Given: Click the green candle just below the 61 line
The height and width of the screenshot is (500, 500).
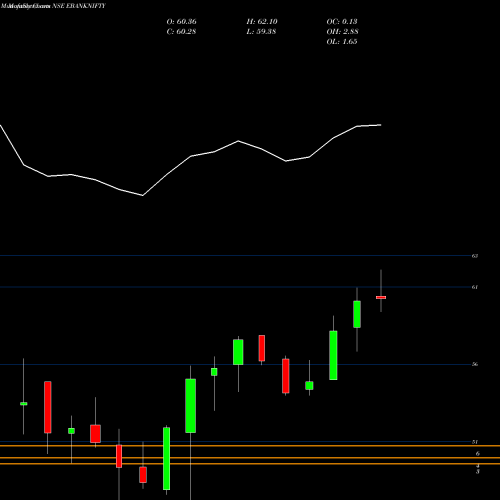Looking at the screenshot, I should 357,314.
